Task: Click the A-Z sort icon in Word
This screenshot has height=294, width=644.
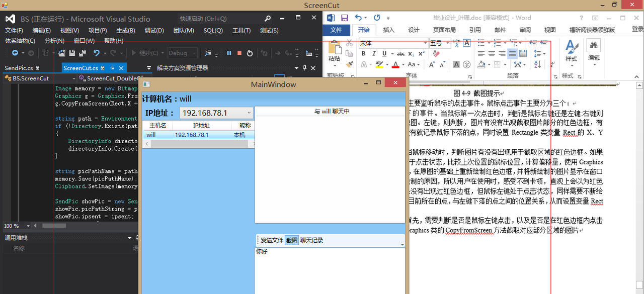Action: point(537,65)
